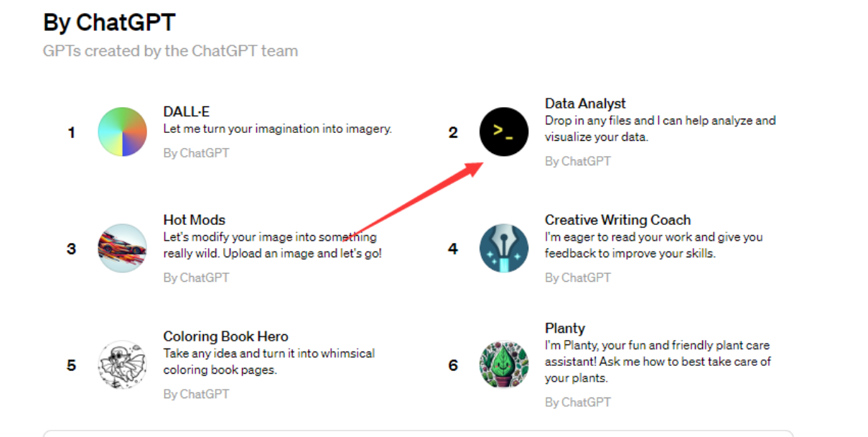Viewport: 868px width, 437px height.
Task: Select the Data Analyst terminal icon
Action: [x=504, y=132]
